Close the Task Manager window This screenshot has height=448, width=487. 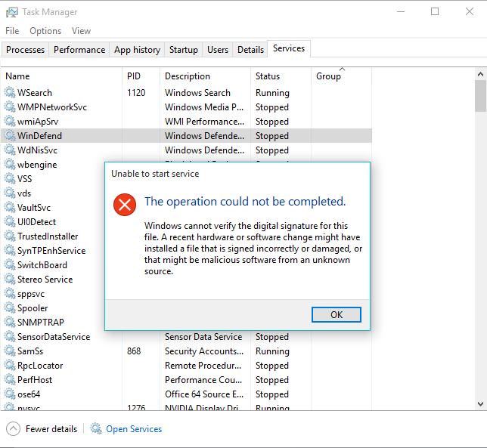(470, 12)
